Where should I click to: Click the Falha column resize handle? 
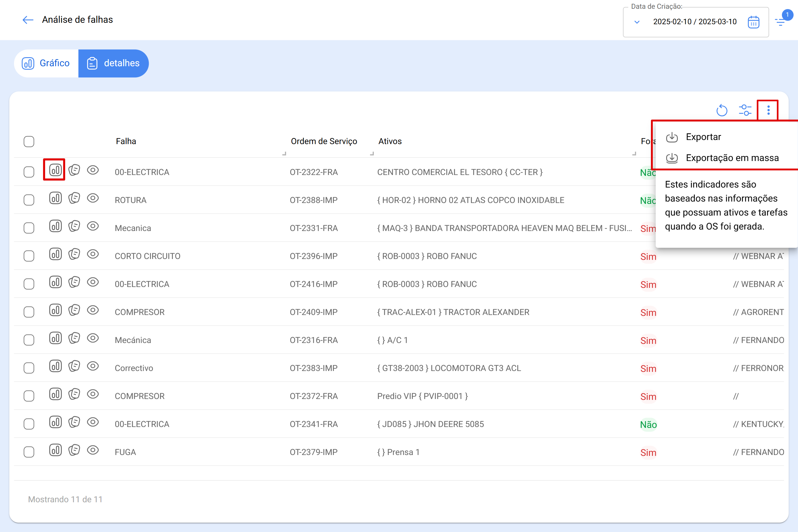tap(284, 154)
